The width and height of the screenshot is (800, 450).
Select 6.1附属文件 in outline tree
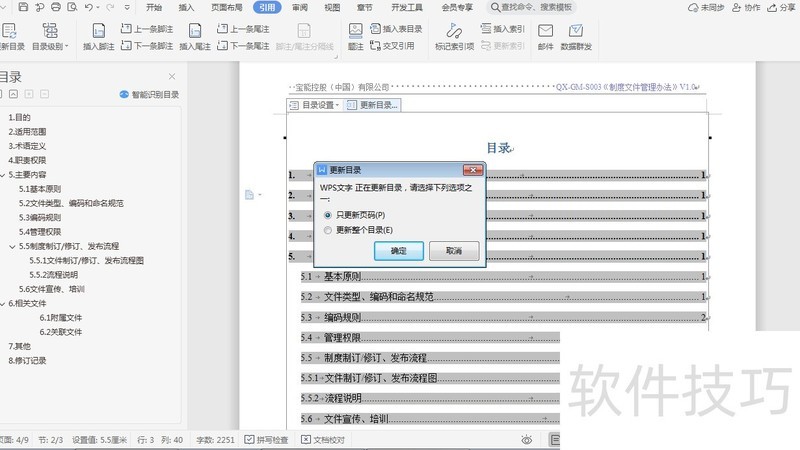point(61,317)
